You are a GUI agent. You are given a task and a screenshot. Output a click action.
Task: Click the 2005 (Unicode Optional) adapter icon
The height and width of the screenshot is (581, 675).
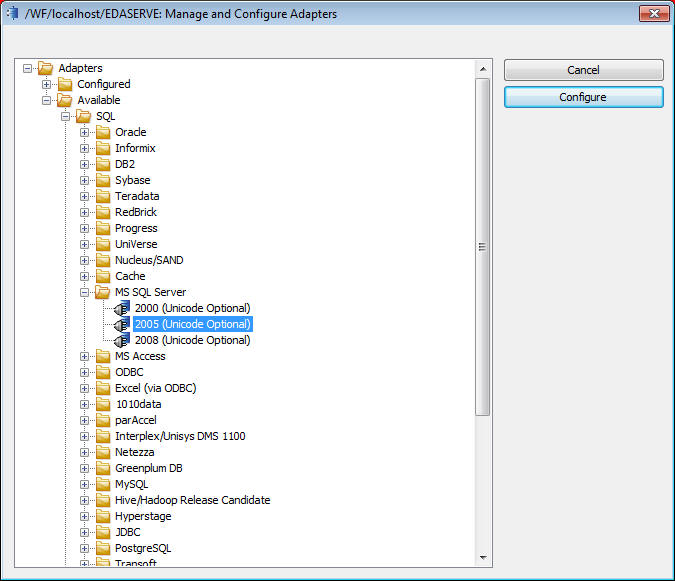click(122, 324)
